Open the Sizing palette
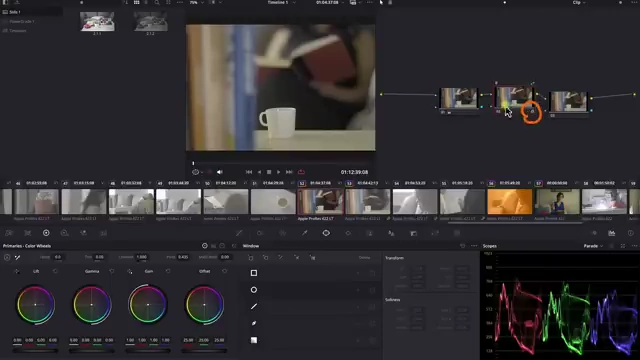Viewport: 640px width, 360px height. pos(435,233)
